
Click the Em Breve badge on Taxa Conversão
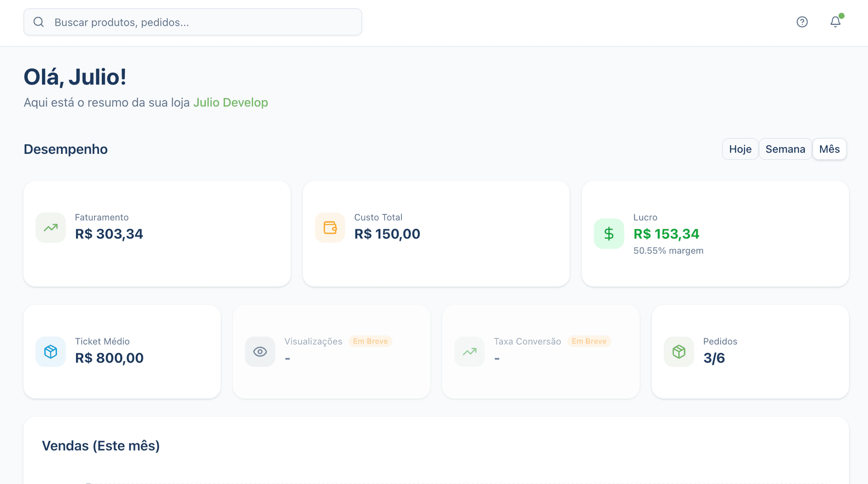click(589, 341)
